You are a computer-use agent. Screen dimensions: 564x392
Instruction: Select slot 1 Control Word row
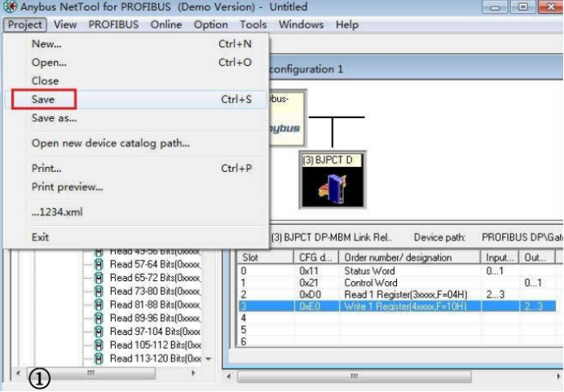click(x=397, y=283)
